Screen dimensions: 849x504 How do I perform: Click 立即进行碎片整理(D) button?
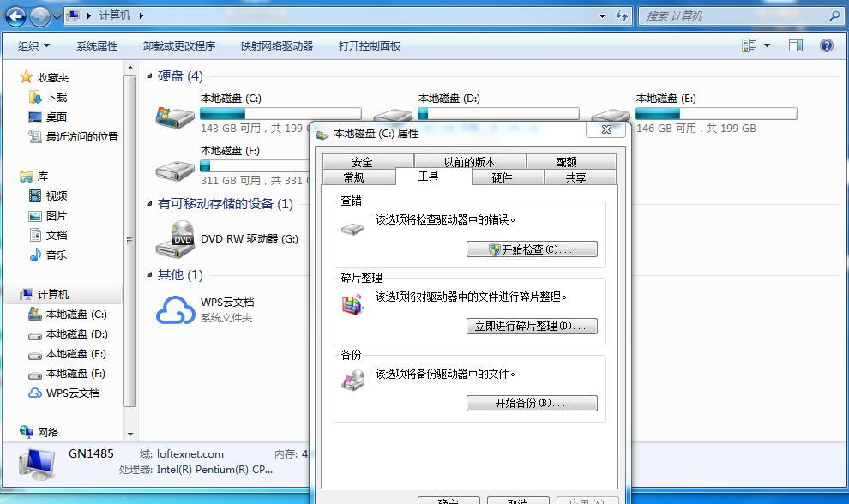click(532, 327)
